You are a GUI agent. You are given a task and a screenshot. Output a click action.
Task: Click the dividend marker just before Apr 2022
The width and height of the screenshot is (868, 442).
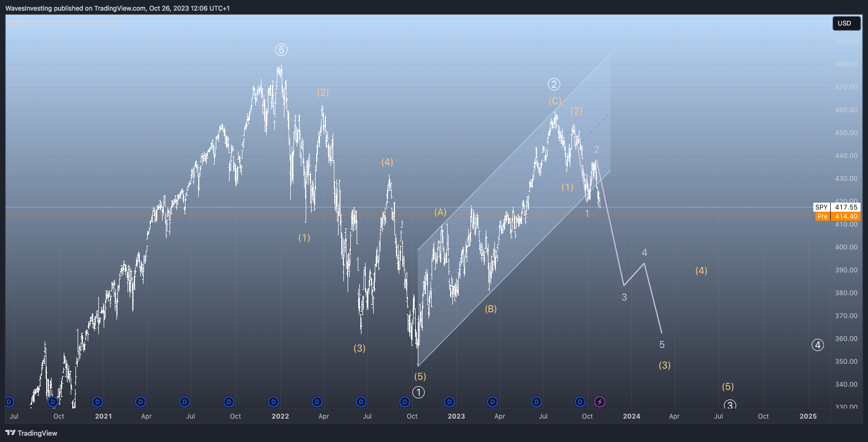click(x=317, y=402)
